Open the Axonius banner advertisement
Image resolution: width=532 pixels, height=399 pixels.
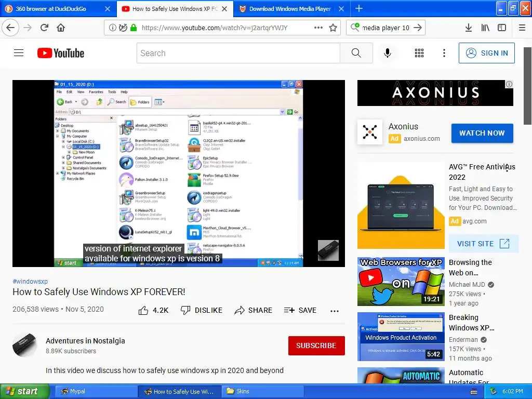(435, 93)
